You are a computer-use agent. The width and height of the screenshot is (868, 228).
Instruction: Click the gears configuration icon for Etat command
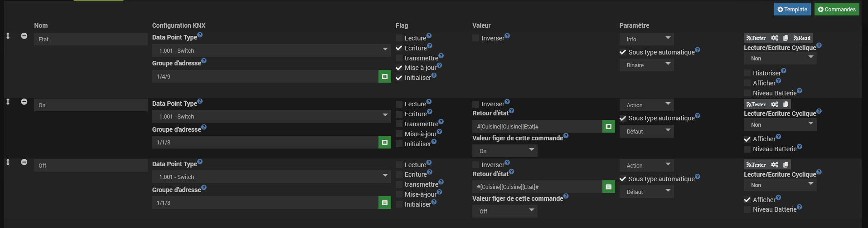(x=775, y=38)
